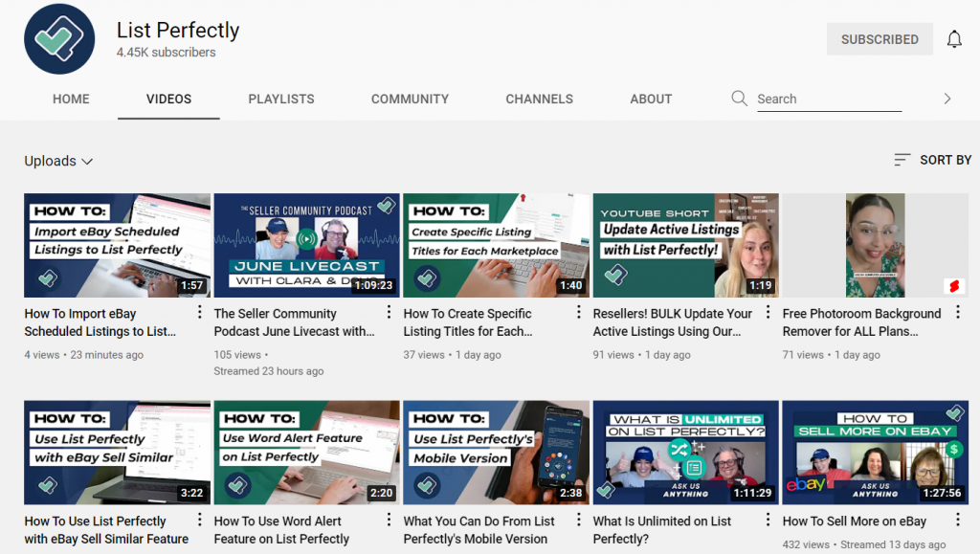
Task: Click 'Streamed 23 hours ago' text
Action: 269,371
